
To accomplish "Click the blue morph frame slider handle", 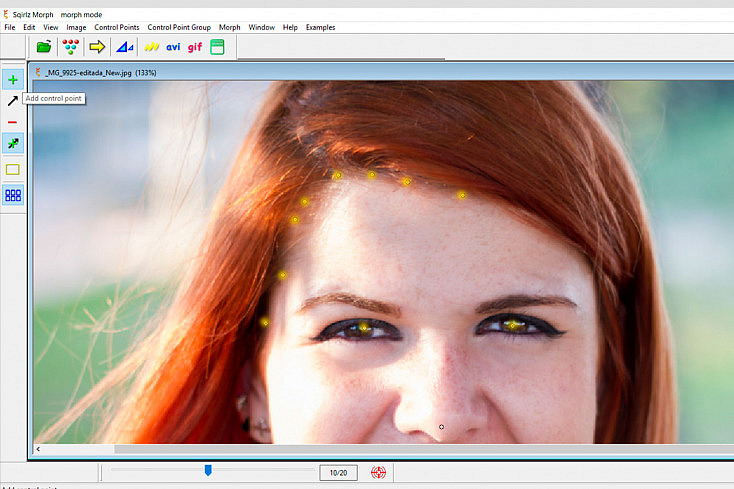I will point(208,470).
